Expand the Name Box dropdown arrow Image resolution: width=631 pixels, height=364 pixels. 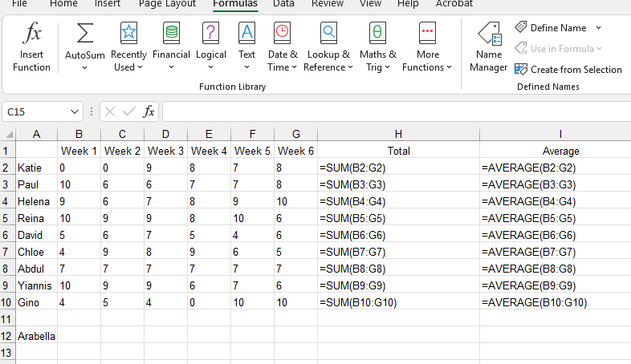point(75,112)
